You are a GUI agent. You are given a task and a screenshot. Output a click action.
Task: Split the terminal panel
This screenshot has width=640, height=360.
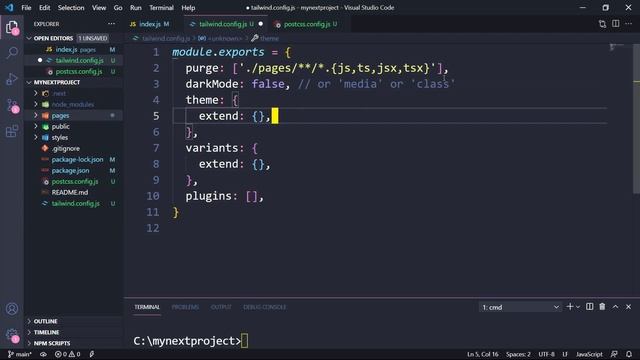click(x=589, y=307)
